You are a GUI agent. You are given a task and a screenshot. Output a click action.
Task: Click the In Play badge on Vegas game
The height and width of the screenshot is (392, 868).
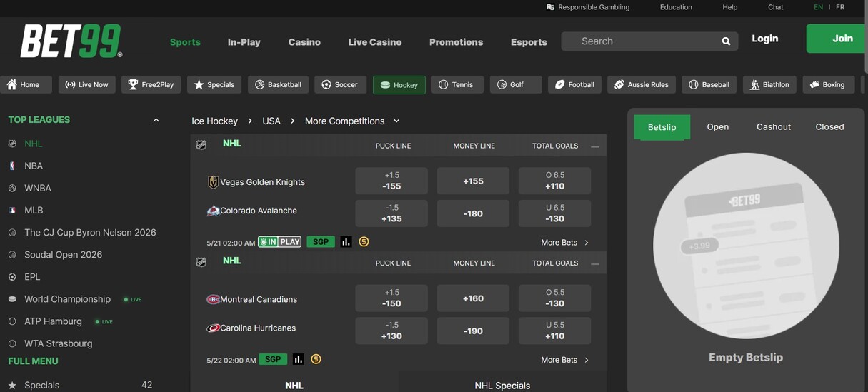(x=280, y=242)
